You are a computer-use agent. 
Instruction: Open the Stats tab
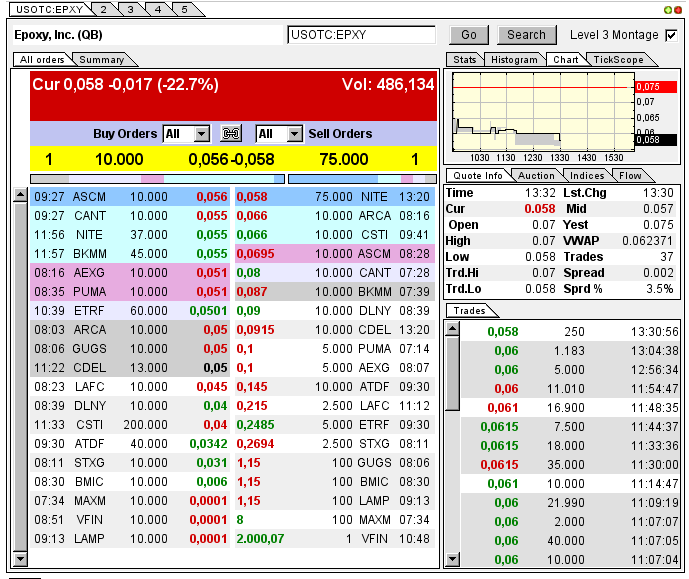tap(464, 60)
